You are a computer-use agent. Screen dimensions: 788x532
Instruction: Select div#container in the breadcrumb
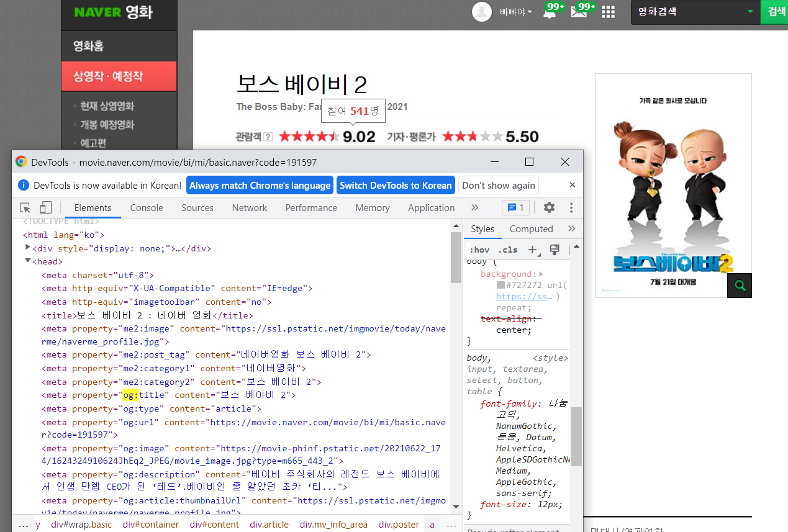(151, 525)
